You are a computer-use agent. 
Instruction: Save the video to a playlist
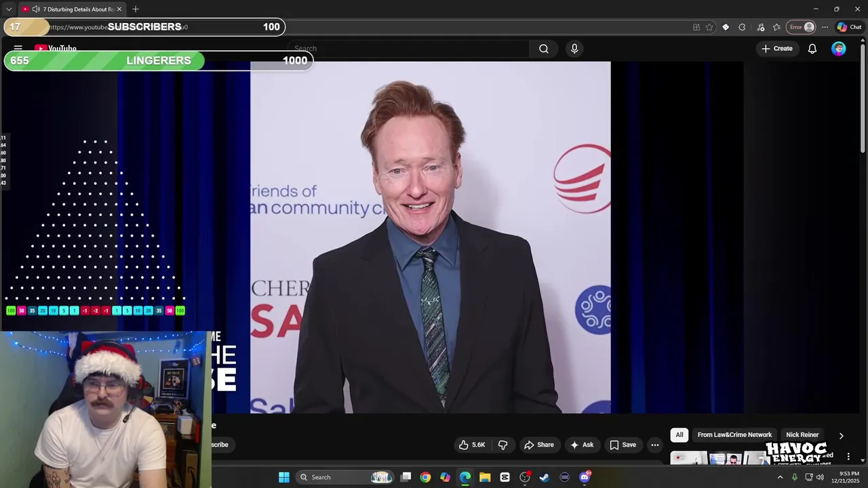(623, 445)
